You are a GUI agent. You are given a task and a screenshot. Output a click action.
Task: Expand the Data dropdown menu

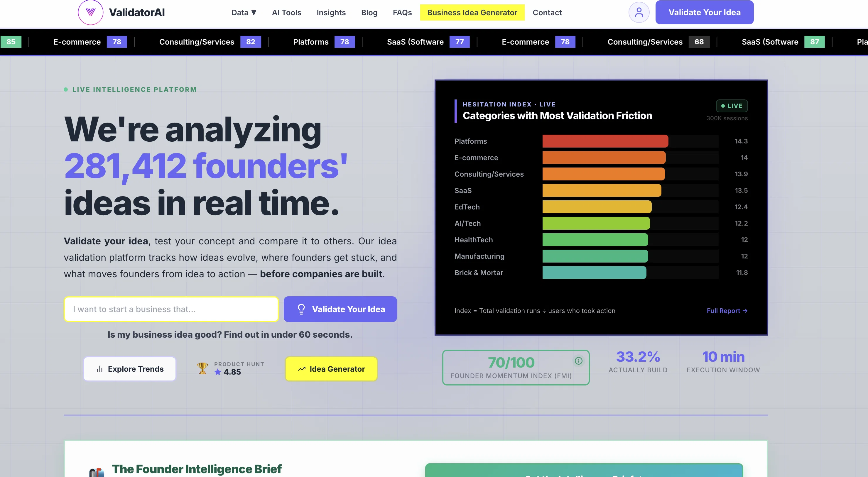click(x=244, y=12)
